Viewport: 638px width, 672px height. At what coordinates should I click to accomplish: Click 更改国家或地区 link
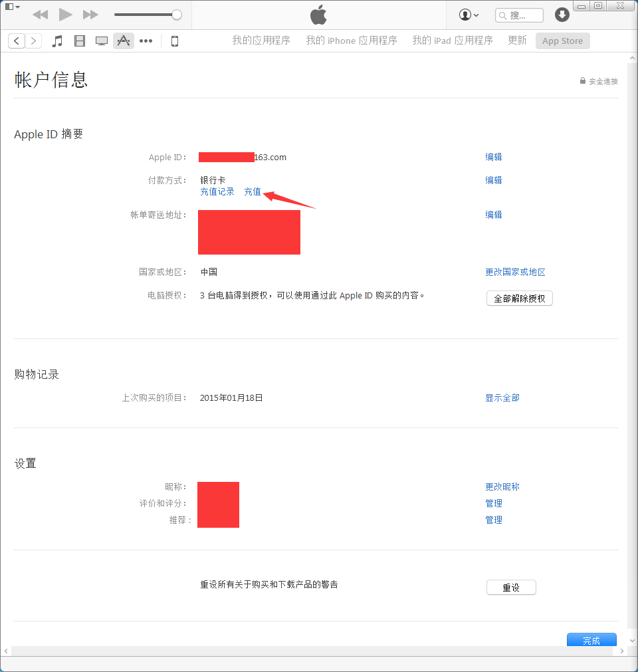point(515,272)
